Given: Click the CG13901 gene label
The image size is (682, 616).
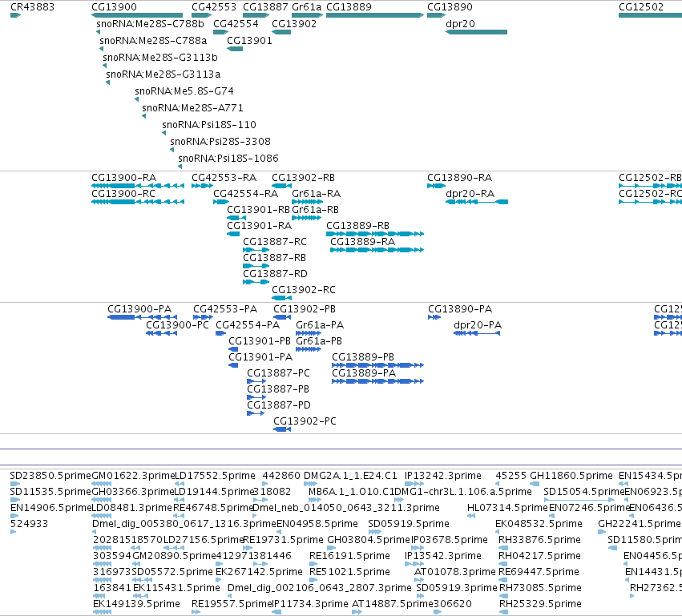Looking at the screenshot, I should [249, 40].
